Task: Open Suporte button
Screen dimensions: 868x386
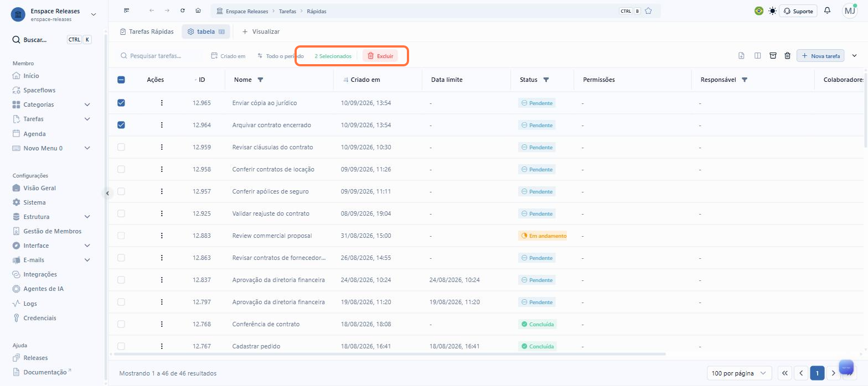Action: click(798, 11)
